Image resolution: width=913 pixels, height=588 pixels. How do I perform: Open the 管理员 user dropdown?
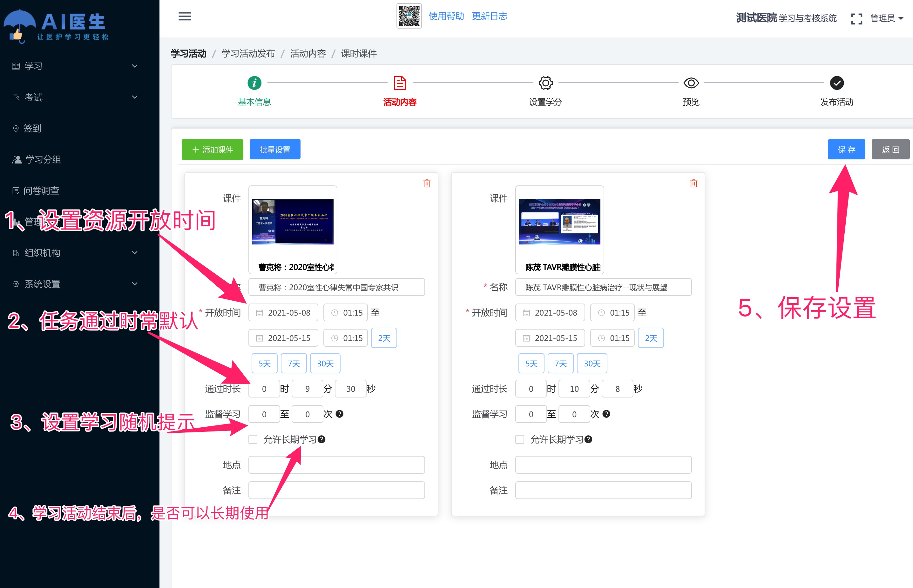[x=886, y=18]
